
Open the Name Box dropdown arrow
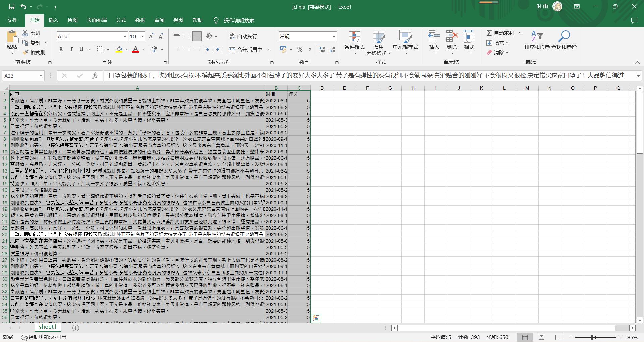coord(41,76)
